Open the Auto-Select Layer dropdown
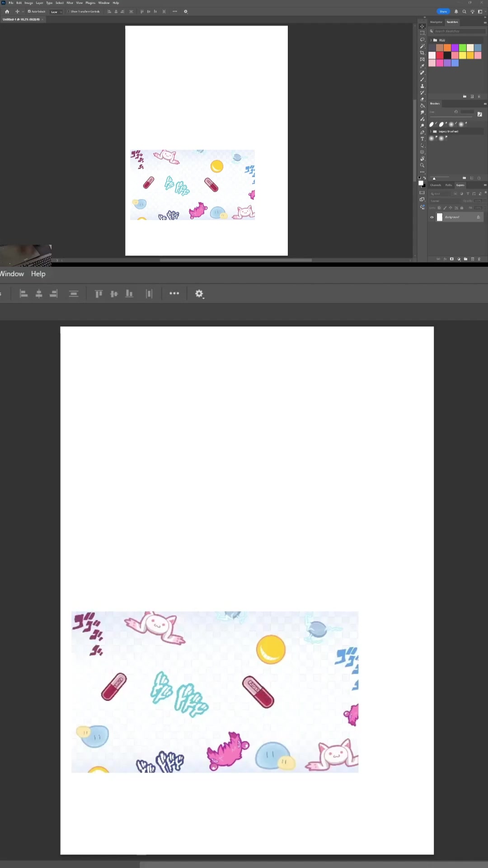488x868 pixels. 56,12
